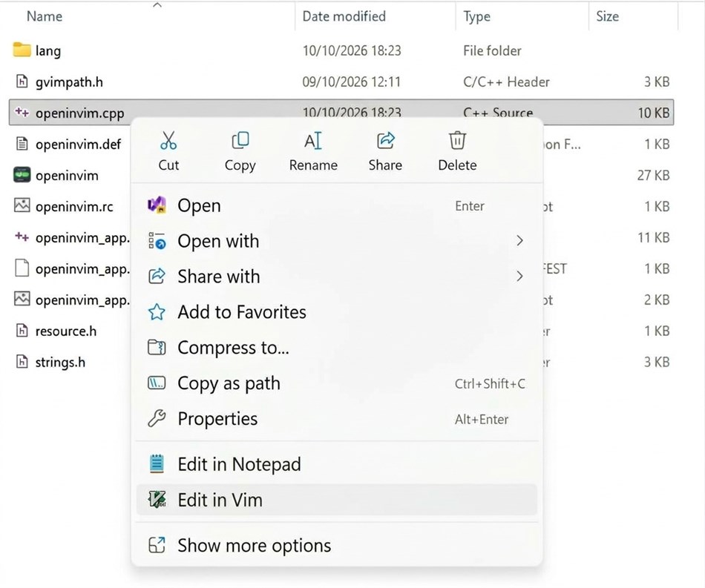Image resolution: width=705 pixels, height=588 pixels.
Task: Open Properties from the context menu
Action: click(x=336, y=418)
